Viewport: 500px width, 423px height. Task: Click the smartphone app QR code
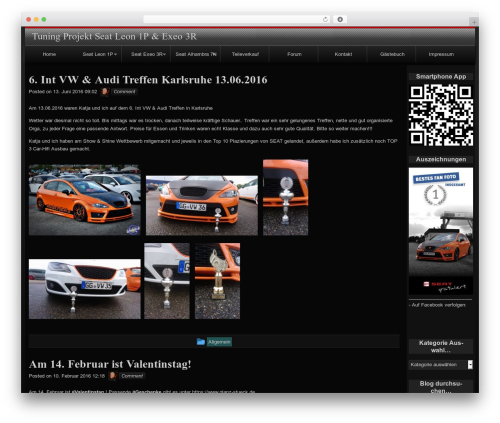[441, 115]
